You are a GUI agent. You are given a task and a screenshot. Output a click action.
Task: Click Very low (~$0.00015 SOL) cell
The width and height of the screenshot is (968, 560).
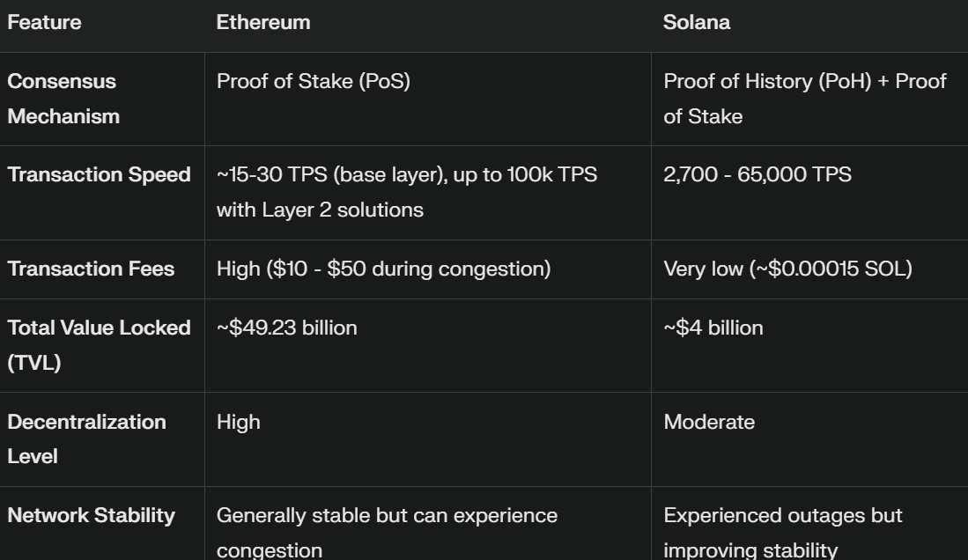(x=787, y=269)
